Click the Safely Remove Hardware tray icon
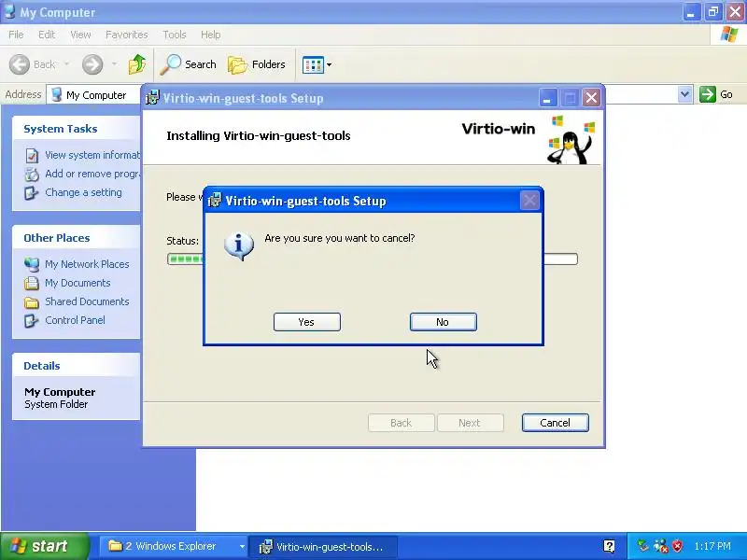 (643, 546)
